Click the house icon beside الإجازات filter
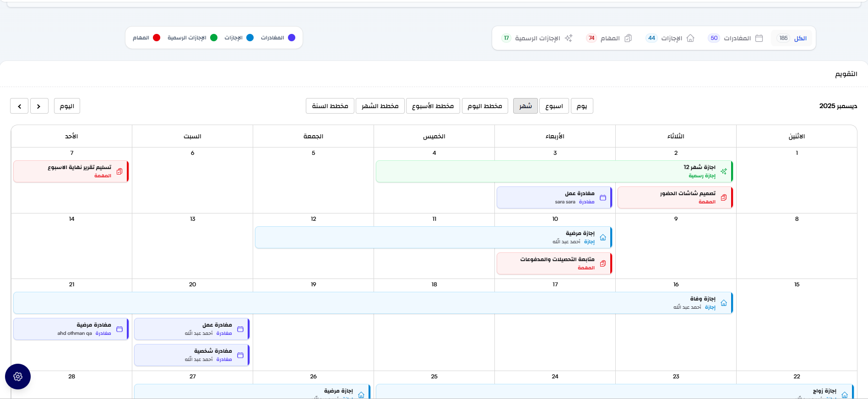Image resolution: width=868 pixels, height=399 pixels. pos(690,38)
